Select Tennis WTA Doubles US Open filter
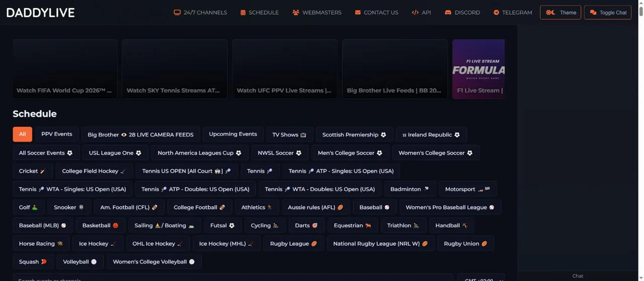Viewport: 644px width, 281px height. pyautogui.click(x=320, y=189)
